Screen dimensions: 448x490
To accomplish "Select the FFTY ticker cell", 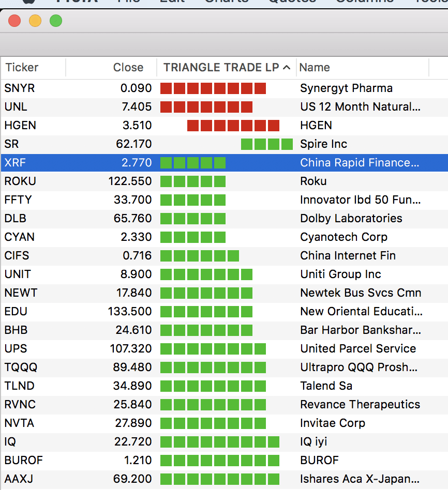I will (x=18, y=200).
